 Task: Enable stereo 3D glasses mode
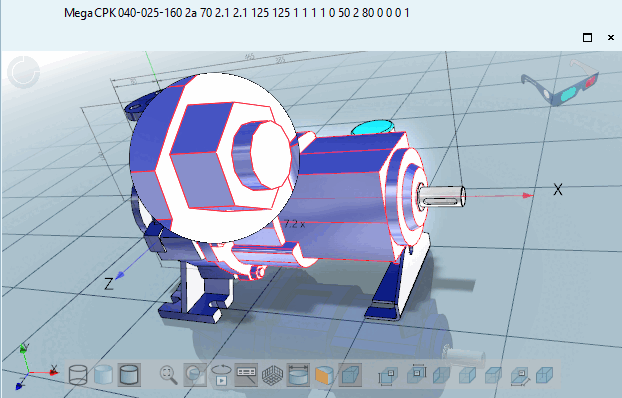(560, 83)
